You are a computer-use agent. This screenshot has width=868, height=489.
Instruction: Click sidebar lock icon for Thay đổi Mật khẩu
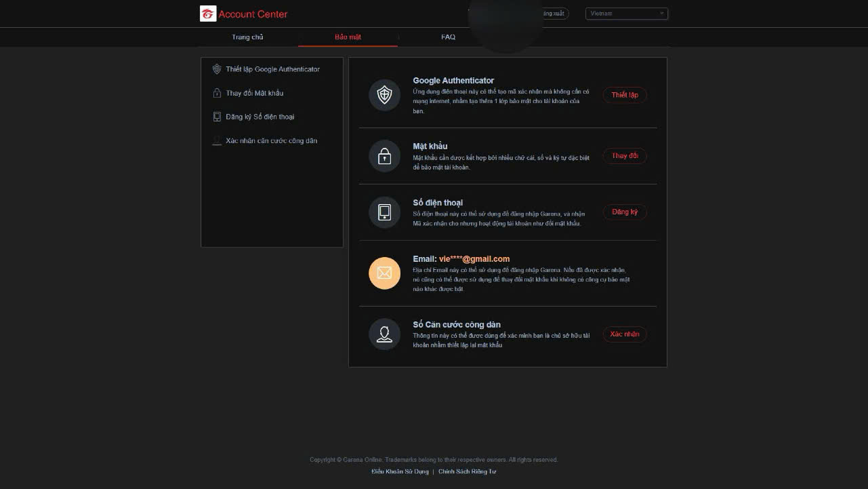[x=217, y=93]
